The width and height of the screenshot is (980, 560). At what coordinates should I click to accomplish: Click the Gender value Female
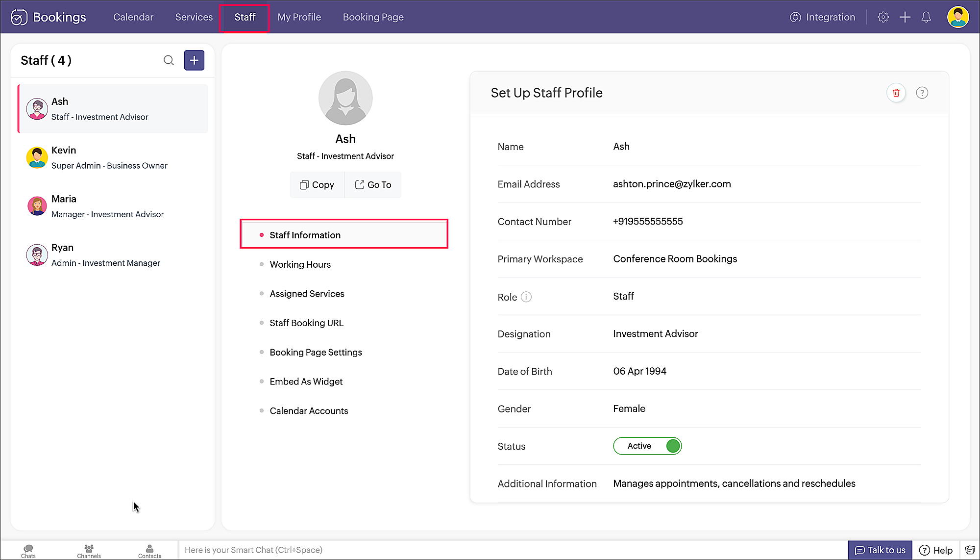pos(629,409)
